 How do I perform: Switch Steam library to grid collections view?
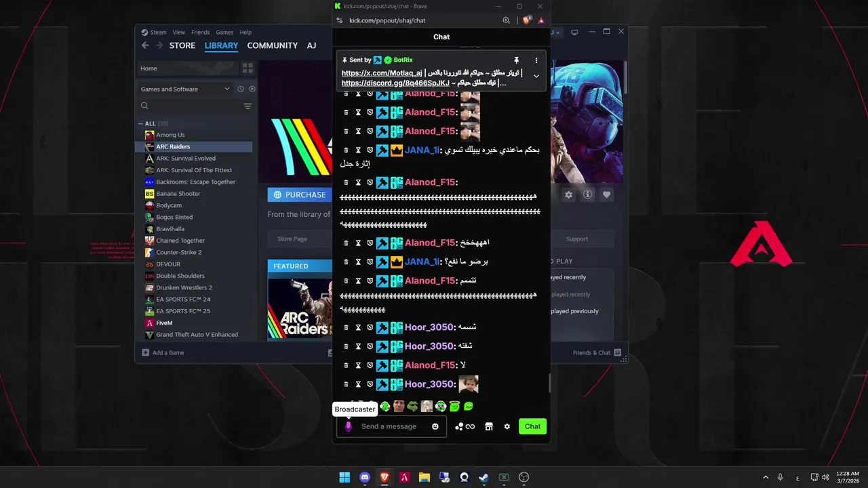[x=248, y=68]
